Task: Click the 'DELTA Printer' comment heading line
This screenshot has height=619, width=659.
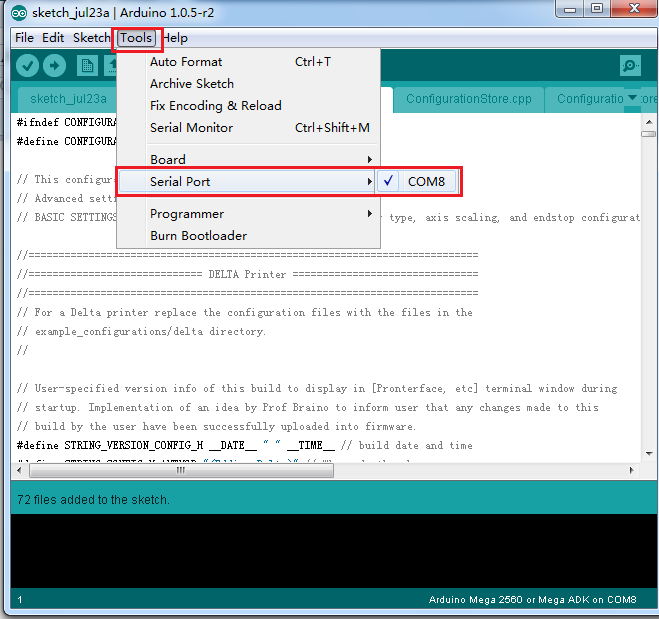Action: click(247, 274)
